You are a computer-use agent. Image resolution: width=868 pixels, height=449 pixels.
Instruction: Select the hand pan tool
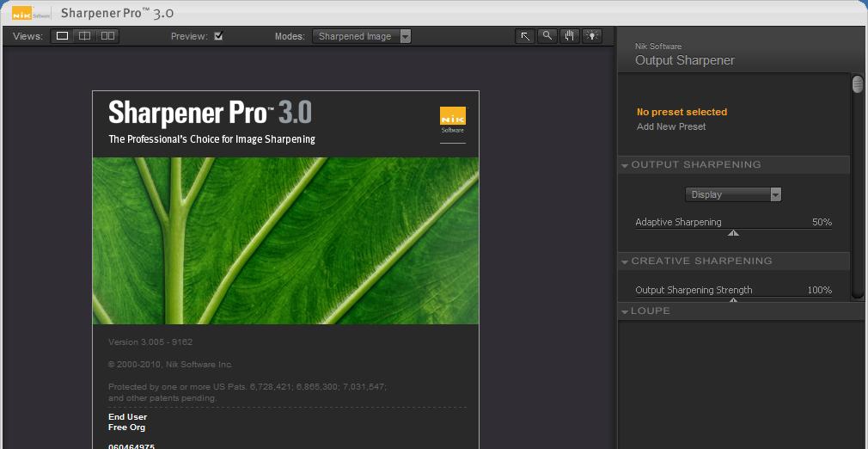[569, 36]
